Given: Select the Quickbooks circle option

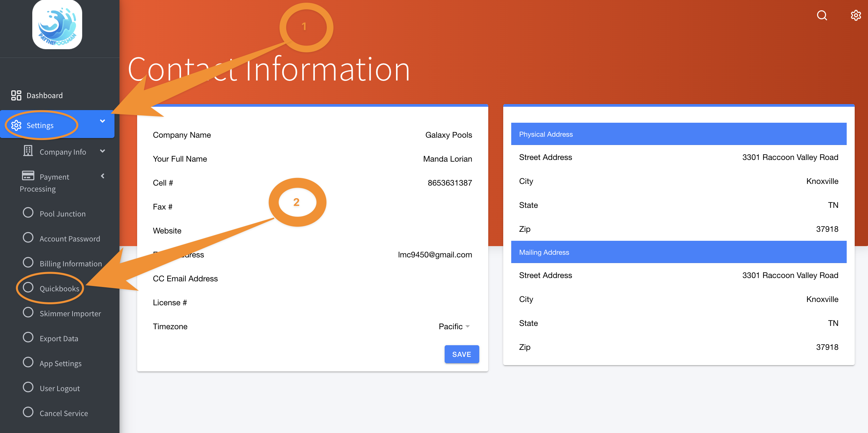Looking at the screenshot, I should click(28, 288).
